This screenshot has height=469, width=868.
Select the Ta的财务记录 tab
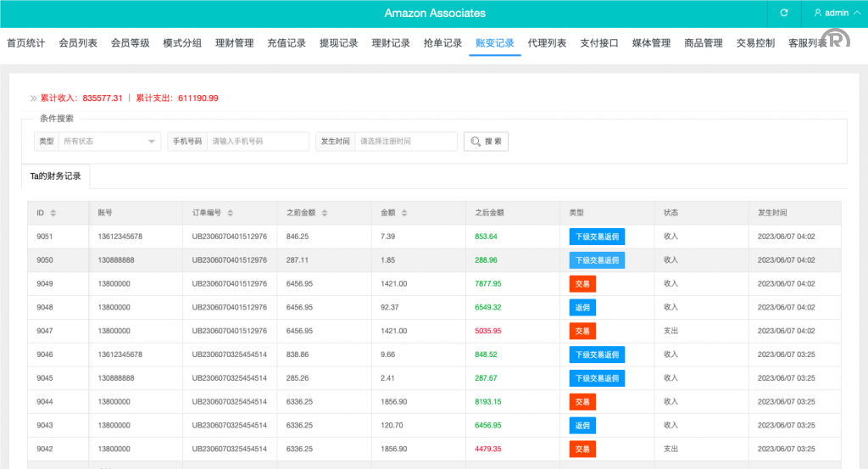click(x=55, y=176)
